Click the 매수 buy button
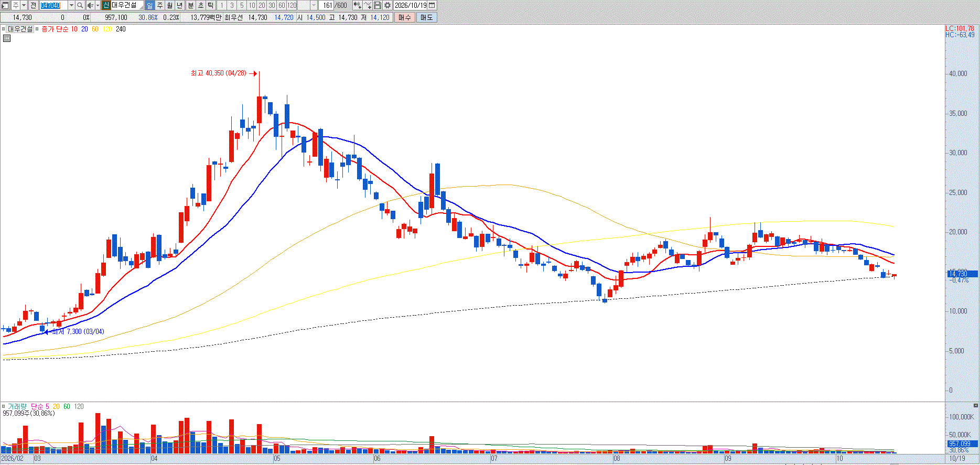The image size is (980, 465). point(405,17)
